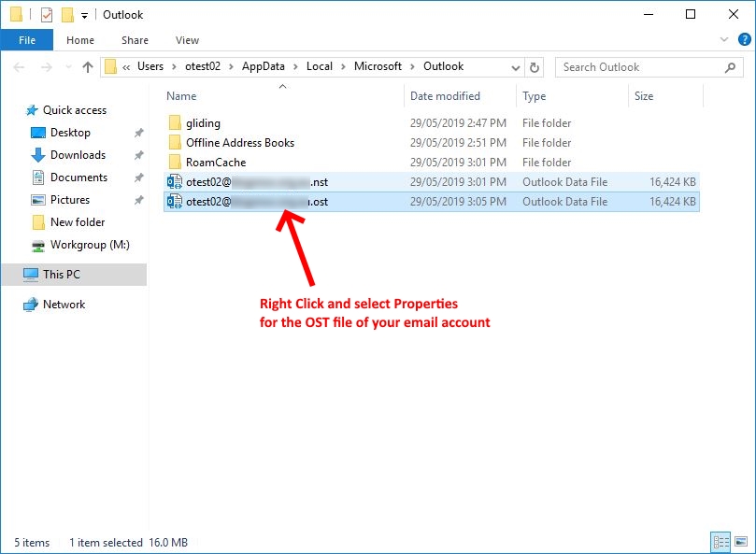Image resolution: width=756 pixels, height=554 pixels.
Task: Refresh the Outlook folder view
Action: [x=535, y=67]
